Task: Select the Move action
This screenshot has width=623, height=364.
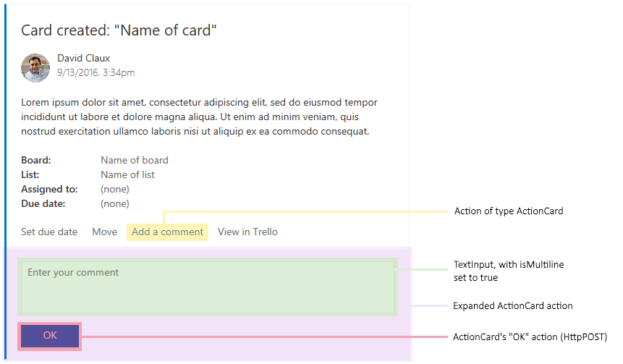Action: tap(104, 232)
